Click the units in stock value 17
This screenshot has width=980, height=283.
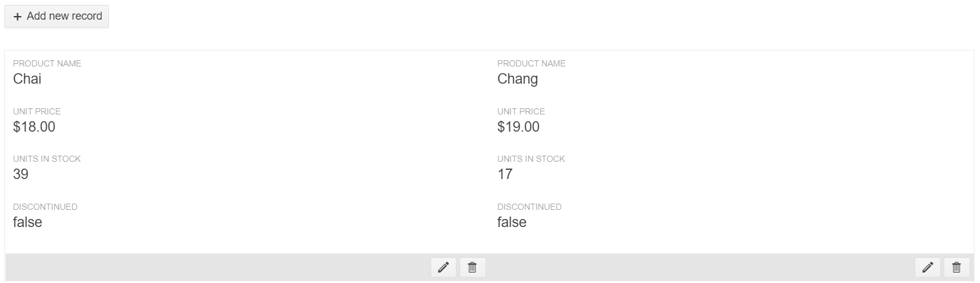coord(505,174)
